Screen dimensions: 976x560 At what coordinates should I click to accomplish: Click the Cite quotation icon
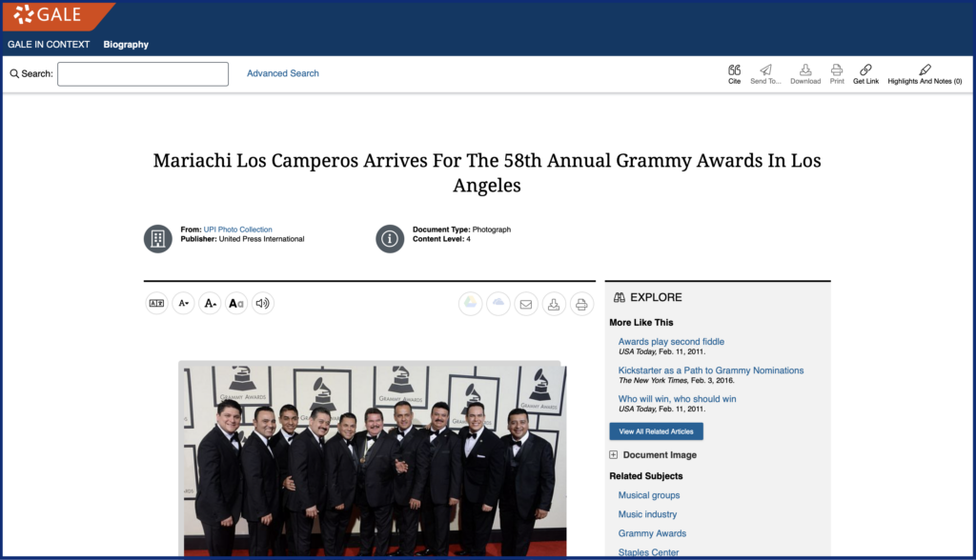point(734,73)
